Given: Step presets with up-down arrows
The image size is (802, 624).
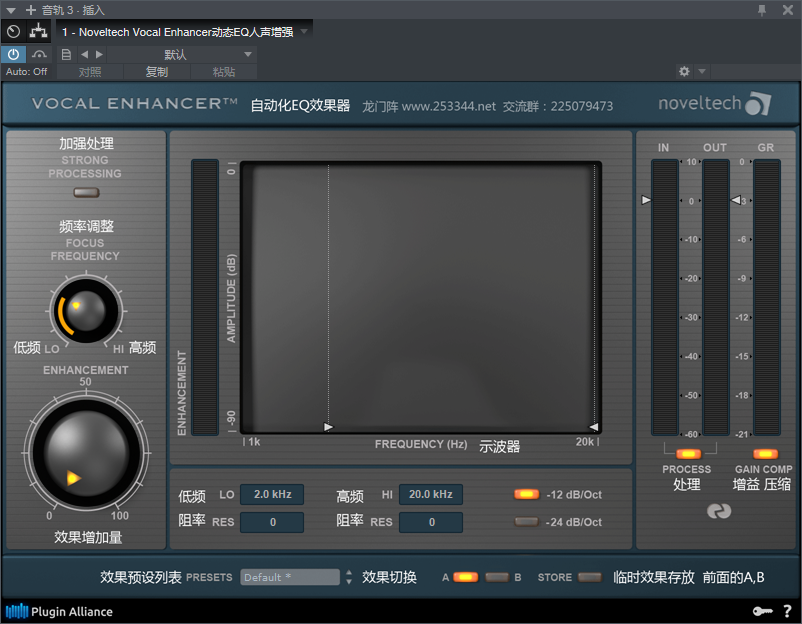Looking at the screenshot, I should [x=349, y=577].
